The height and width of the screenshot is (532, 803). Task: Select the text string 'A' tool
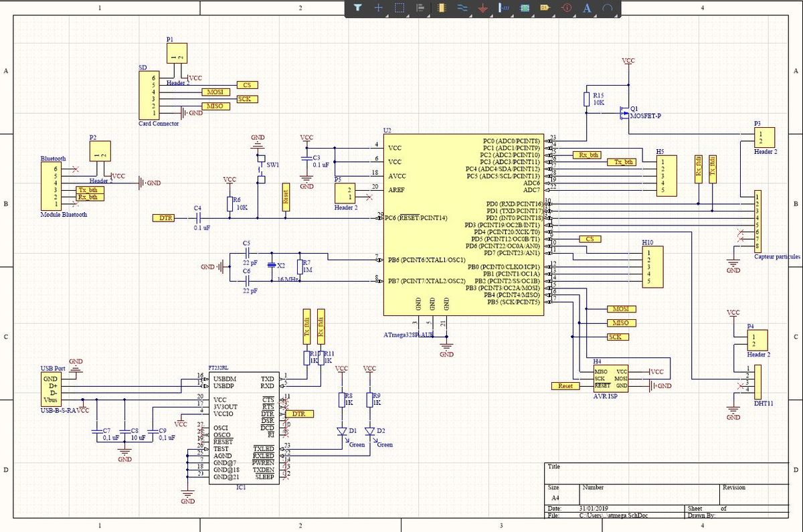pyautogui.click(x=588, y=8)
